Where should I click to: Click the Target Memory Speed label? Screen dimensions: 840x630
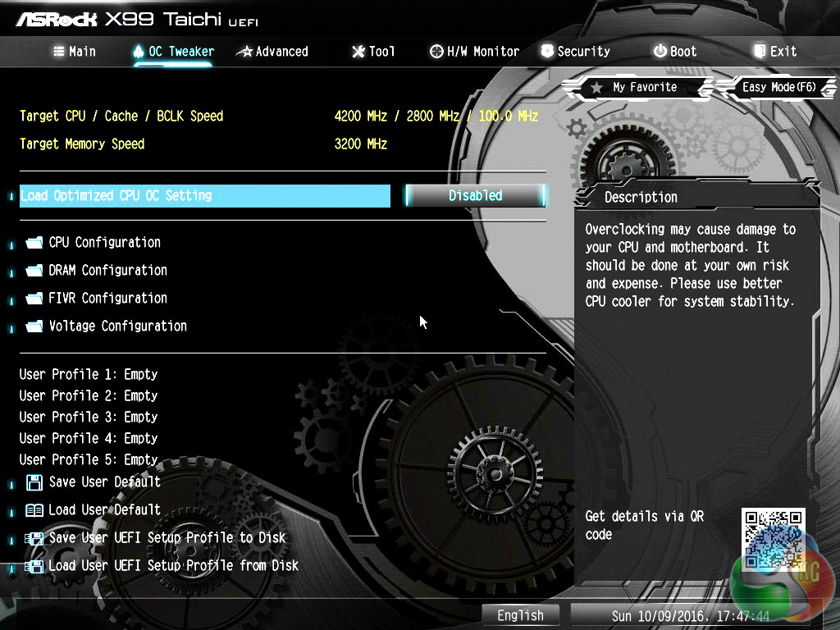click(x=82, y=144)
